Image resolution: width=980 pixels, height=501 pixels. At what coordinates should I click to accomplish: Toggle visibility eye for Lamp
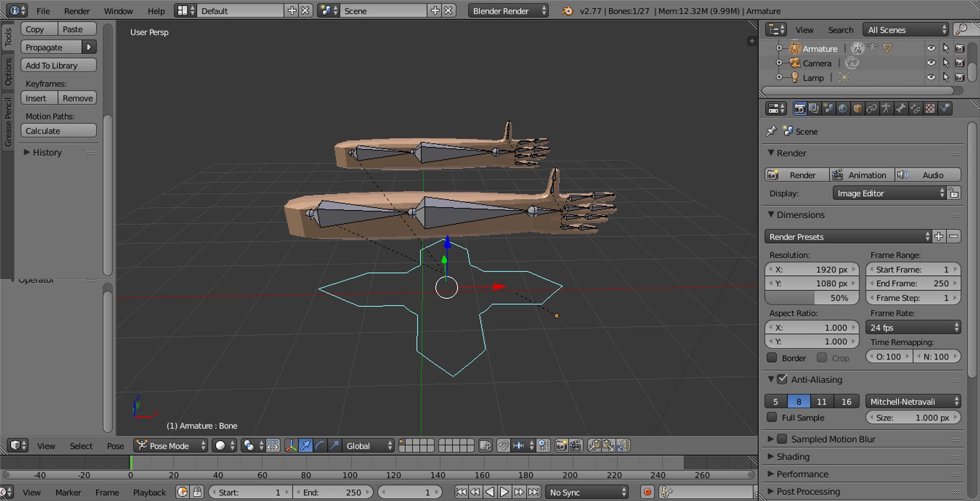932,78
